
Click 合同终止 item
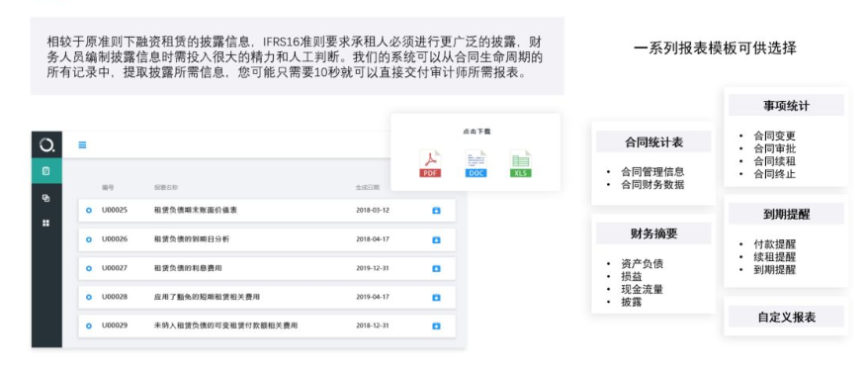coord(774,174)
